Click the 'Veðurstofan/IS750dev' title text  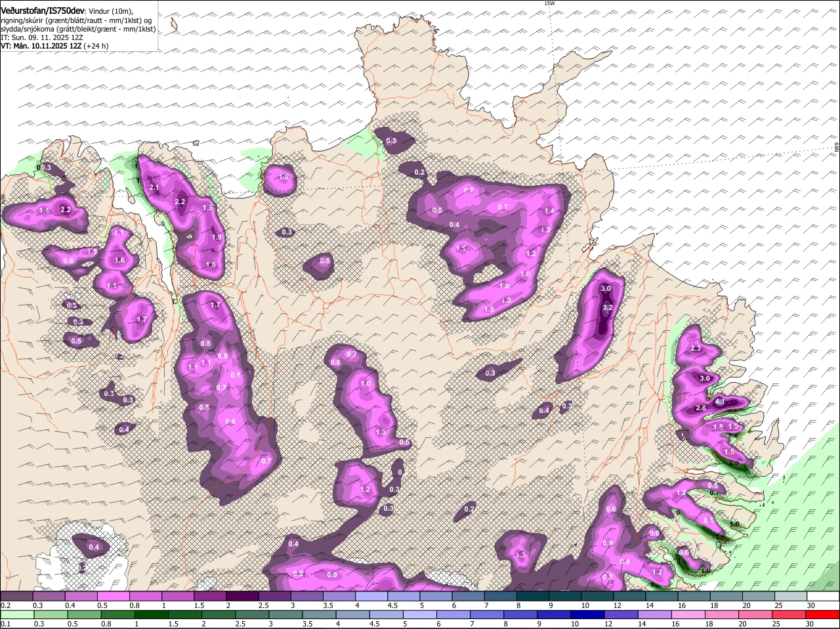click(x=43, y=11)
